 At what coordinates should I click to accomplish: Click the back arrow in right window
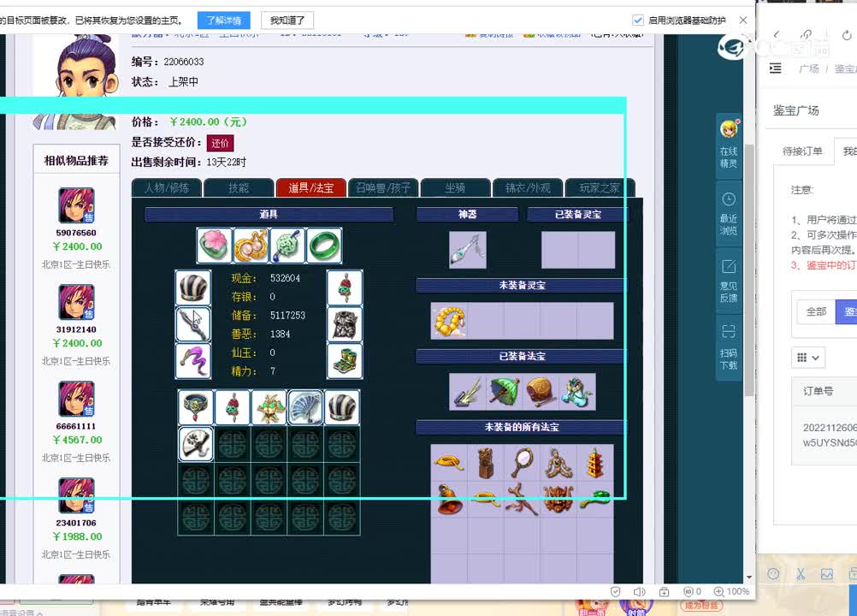777,35
